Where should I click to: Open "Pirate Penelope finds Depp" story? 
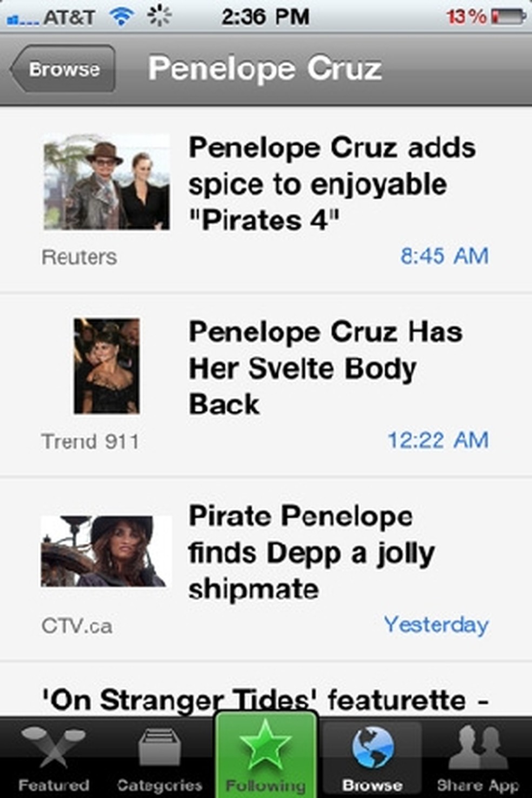[311, 552]
